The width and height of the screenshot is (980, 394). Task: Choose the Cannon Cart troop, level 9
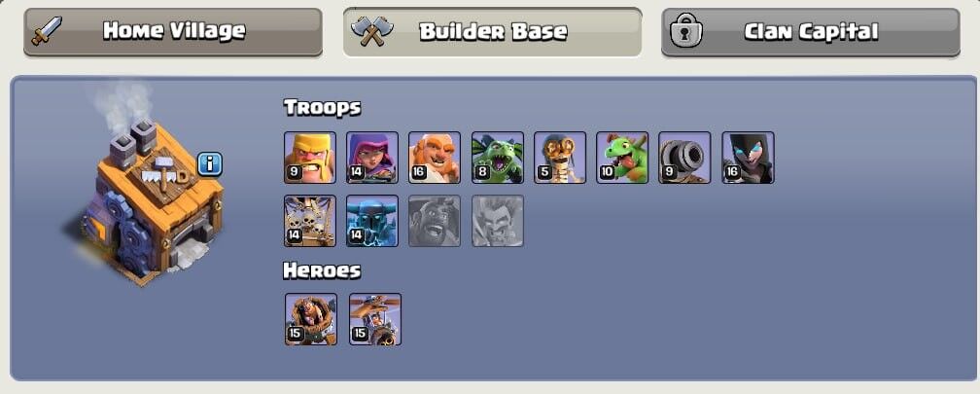click(x=685, y=158)
